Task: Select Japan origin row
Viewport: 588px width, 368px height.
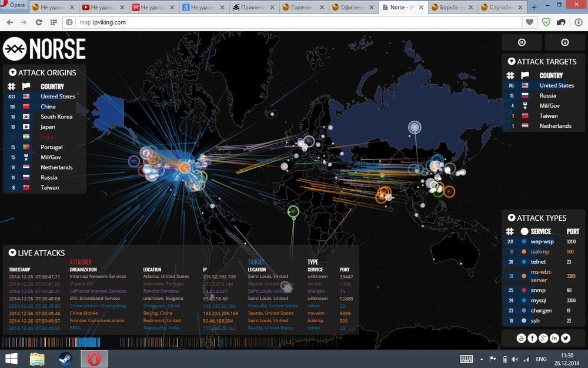Action: click(x=45, y=127)
